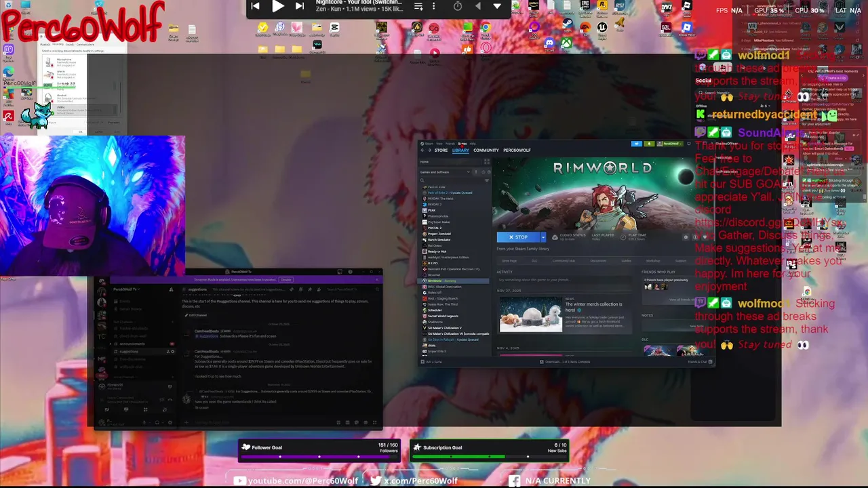This screenshot has width=868, height=488.
Task: Switch Steam library to collections grid view
Action: click(486, 162)
